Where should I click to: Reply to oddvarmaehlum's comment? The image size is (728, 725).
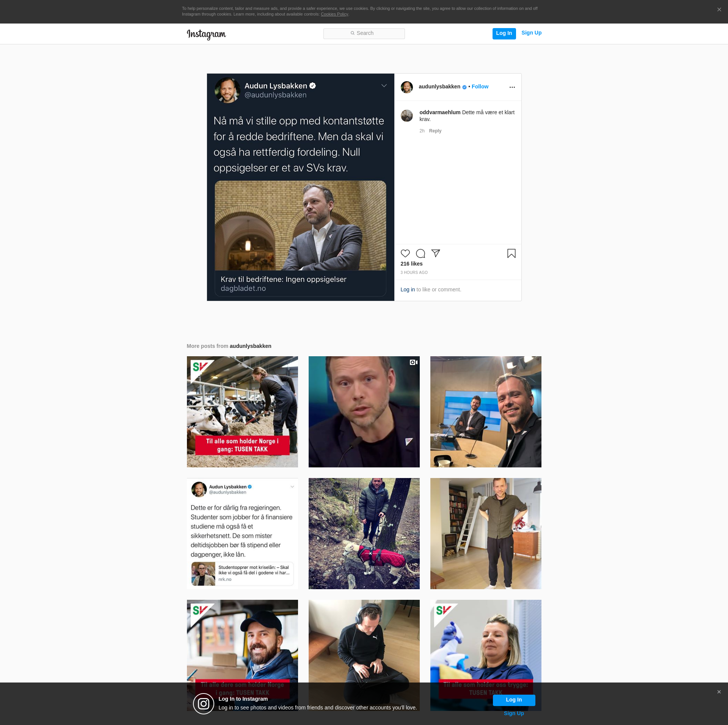[435, 131]
